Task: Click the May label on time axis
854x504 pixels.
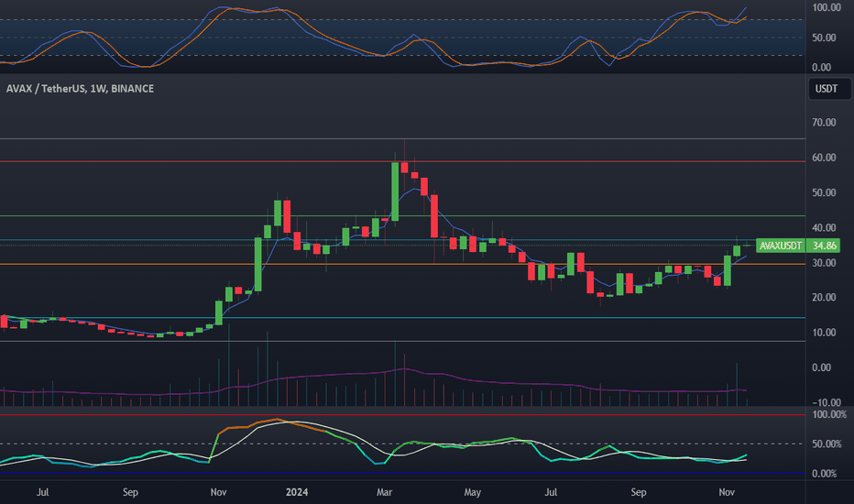Action: coord(472,492)
